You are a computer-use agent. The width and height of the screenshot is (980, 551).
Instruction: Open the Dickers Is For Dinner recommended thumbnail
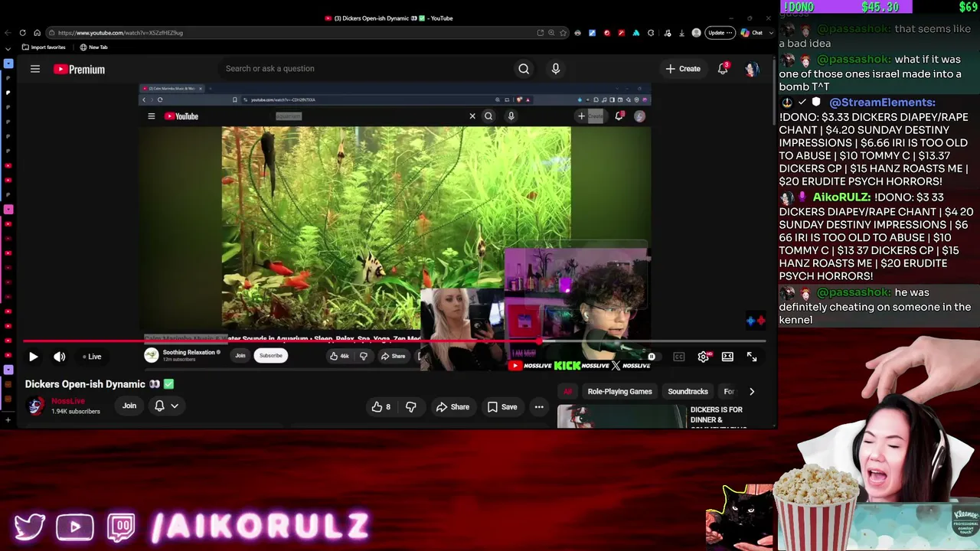pos(621,417)
